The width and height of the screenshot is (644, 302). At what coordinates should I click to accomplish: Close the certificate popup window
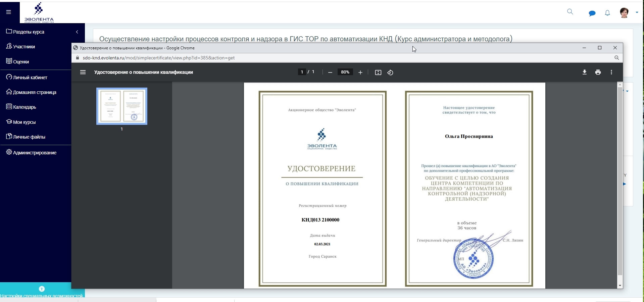pos(615,48)
